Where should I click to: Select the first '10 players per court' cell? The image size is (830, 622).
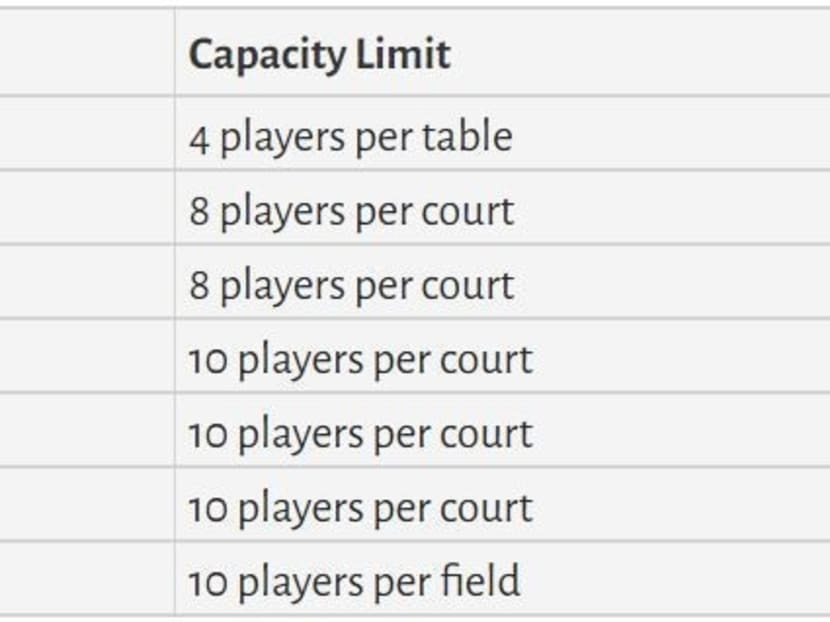[x=360, y=358]
